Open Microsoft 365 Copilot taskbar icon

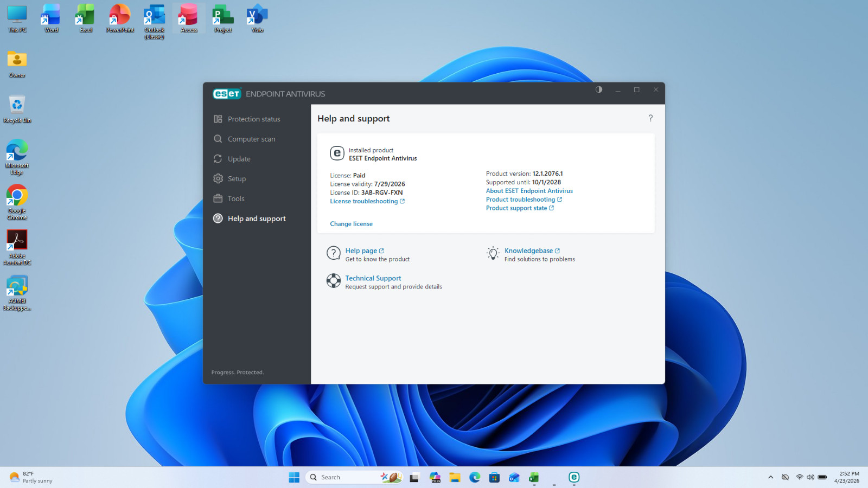[x=435, y=477]
